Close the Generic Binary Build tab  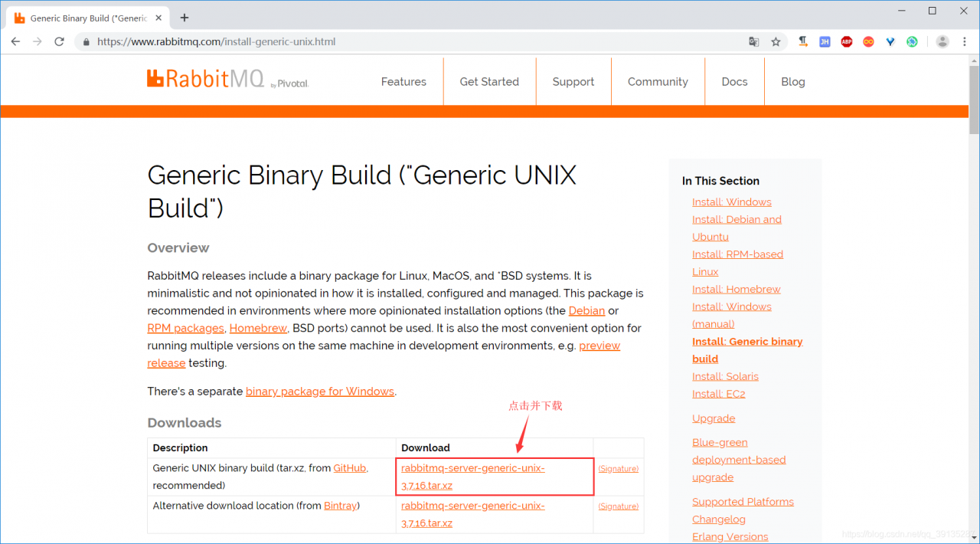tap(159, 18)
